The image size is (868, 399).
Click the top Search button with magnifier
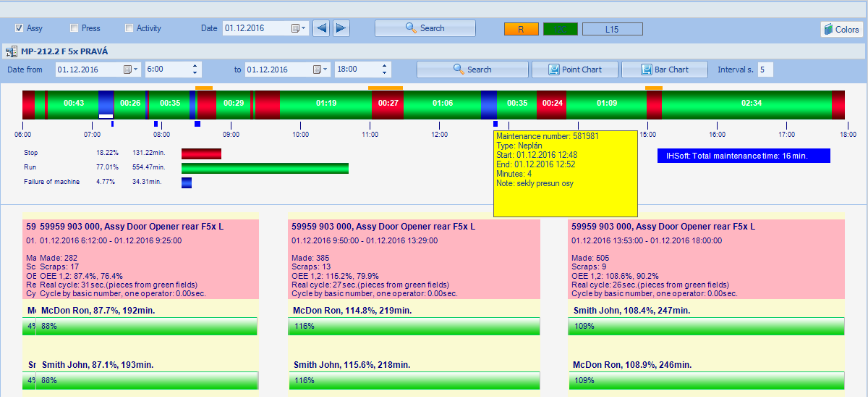(425, 28)
